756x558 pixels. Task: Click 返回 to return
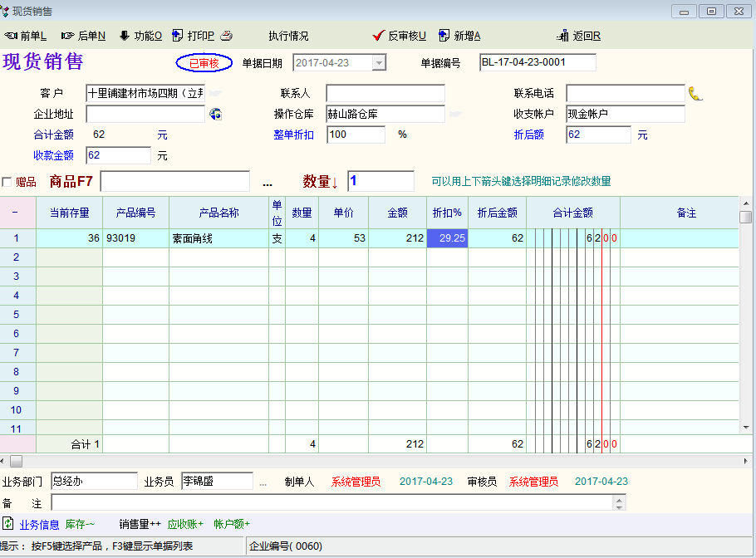(579, 36)
